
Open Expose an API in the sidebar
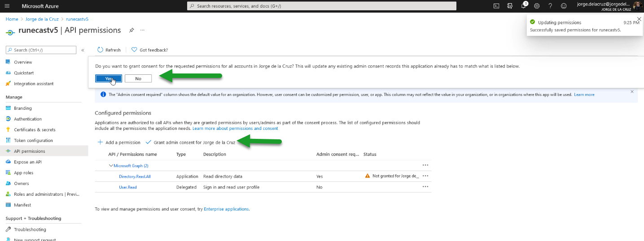(x=28, y=162)
